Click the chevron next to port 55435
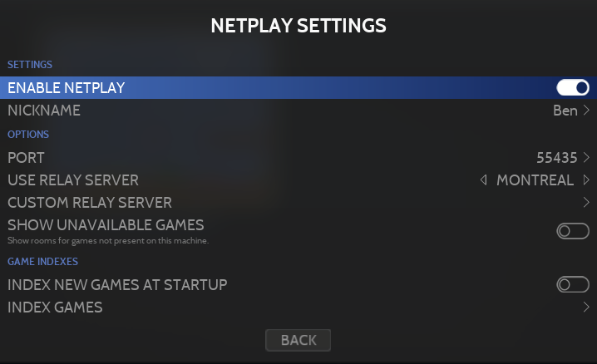The width and height of the screenshot is (597, 364). pos(586,157)
